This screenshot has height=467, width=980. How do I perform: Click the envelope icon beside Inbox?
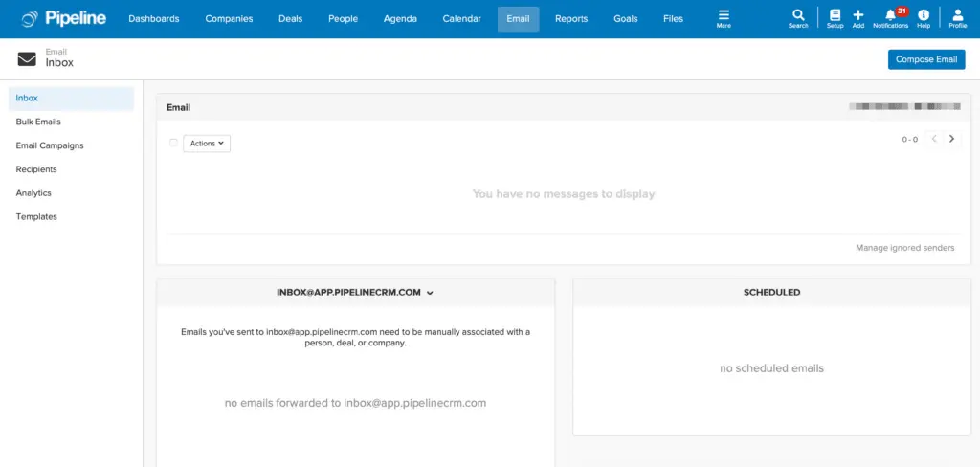click(27, 58)
